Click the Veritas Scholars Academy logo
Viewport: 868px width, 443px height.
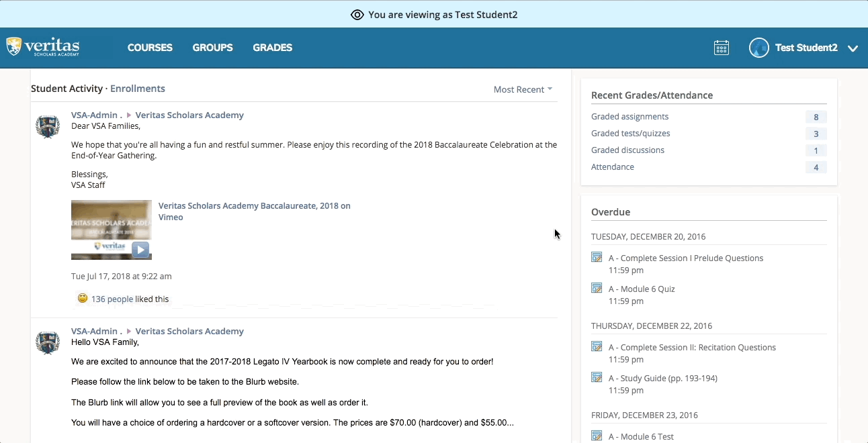pyautogui.click(x=43, y=47)
